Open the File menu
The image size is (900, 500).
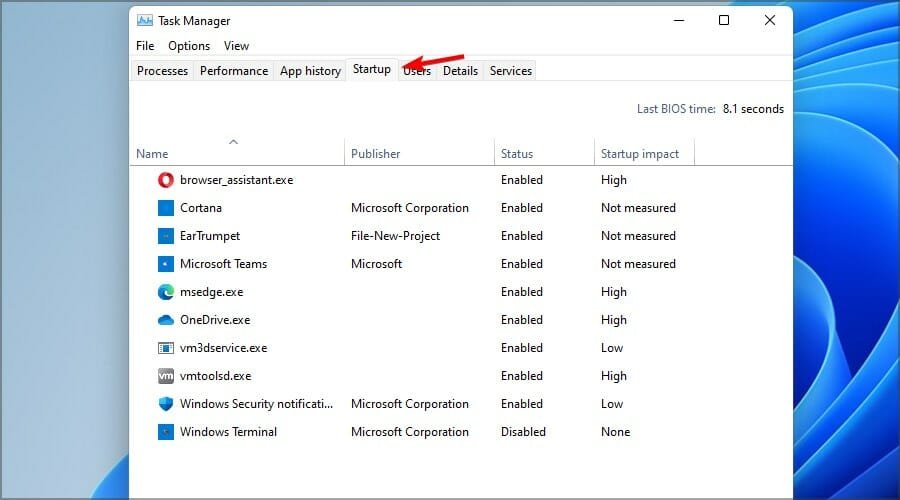tap(145, 46)
